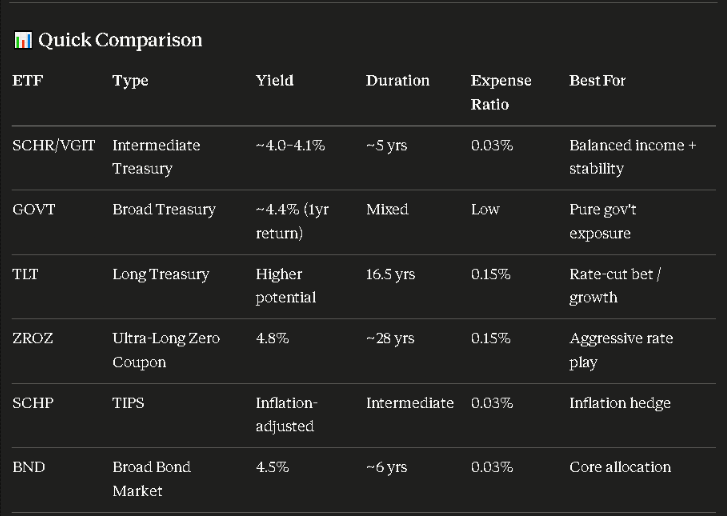Click the Type column header
The image size is (727, 516).
coord(130,81)
